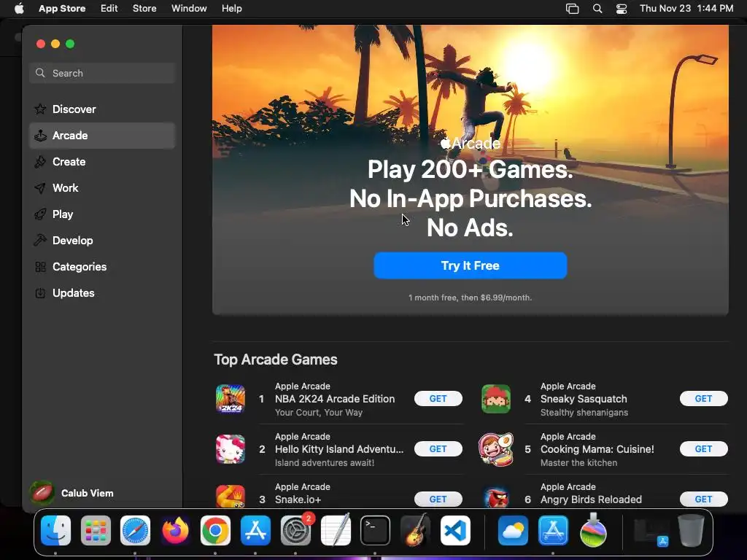This screenshot has width=747, height=560.
Task: Open the Window menu
Action: [x=189, y=9]
